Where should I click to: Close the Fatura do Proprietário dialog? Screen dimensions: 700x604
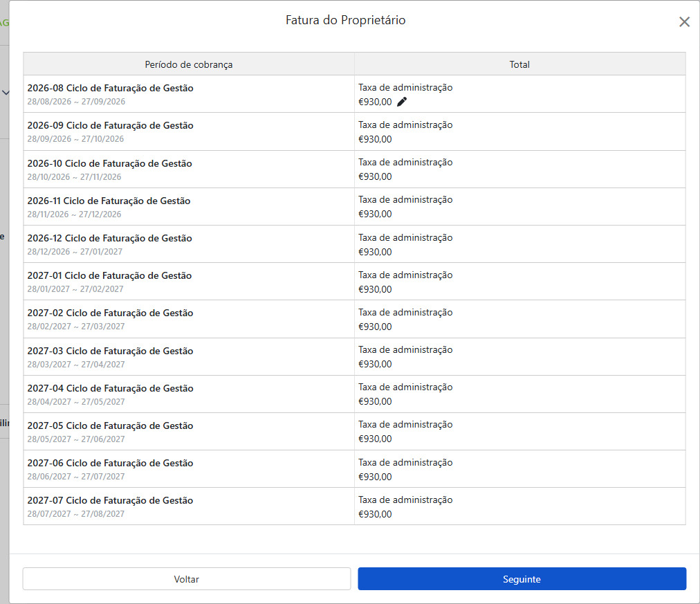point(684,22)
